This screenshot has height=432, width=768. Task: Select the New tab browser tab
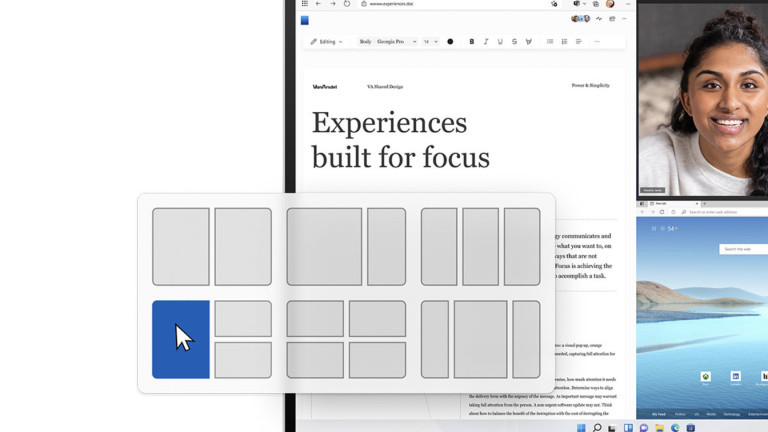[664, 203]
